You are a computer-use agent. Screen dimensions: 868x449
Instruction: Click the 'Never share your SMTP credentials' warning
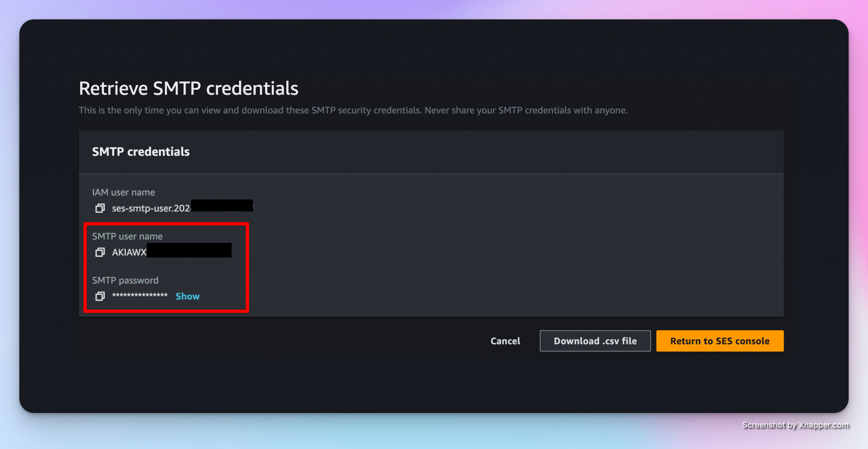[x=526, y=111]
